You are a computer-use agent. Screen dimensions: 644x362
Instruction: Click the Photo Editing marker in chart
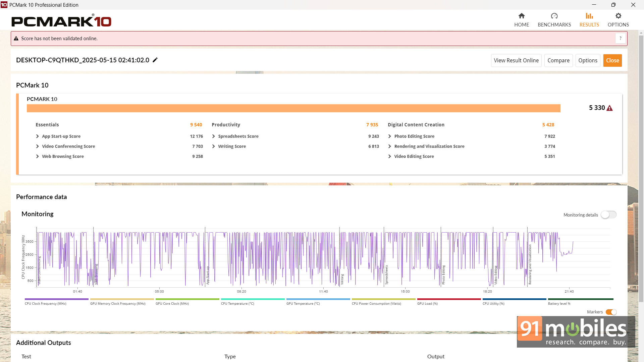[x=443, y=275]
